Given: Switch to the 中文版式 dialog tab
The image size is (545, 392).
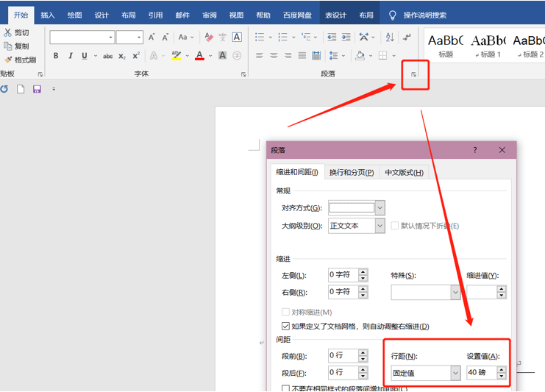Looking at the screenshot, I should (x=404, y=172).
